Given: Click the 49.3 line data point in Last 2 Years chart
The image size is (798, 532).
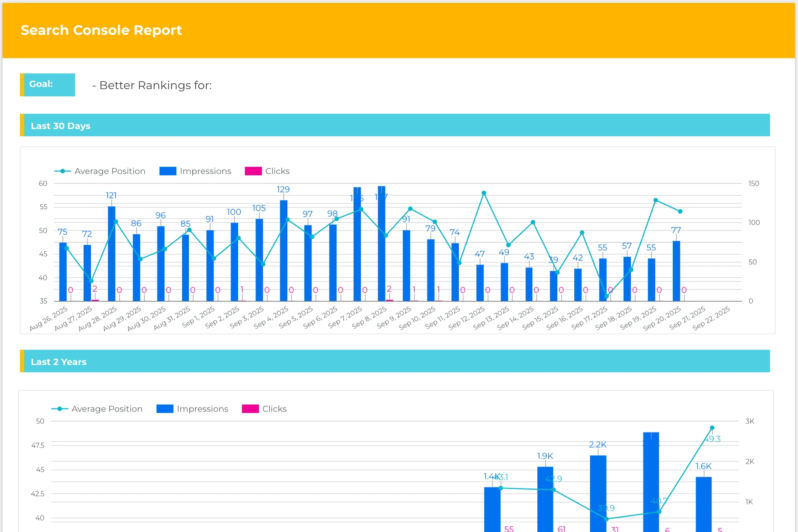Looking at the screenshot, I should pos(711,428).
